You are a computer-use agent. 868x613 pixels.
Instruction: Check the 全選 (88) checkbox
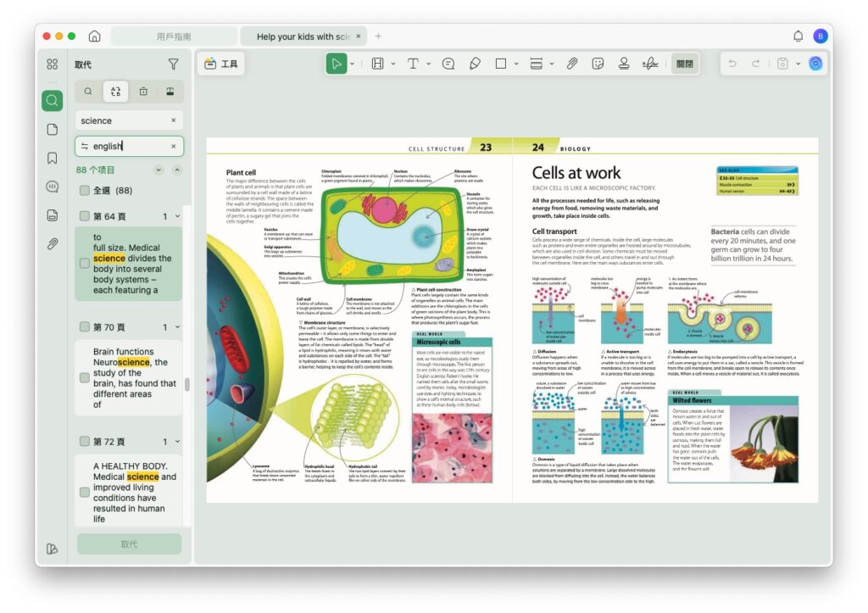point(84,191)
